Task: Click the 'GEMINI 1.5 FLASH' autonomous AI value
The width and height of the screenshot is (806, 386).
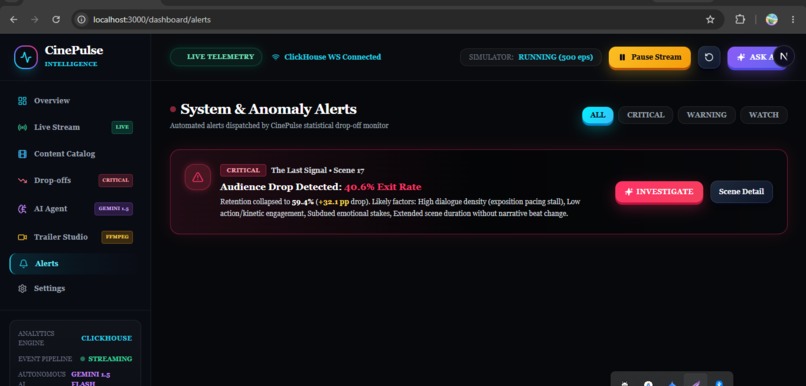Action: click(90, 379)
